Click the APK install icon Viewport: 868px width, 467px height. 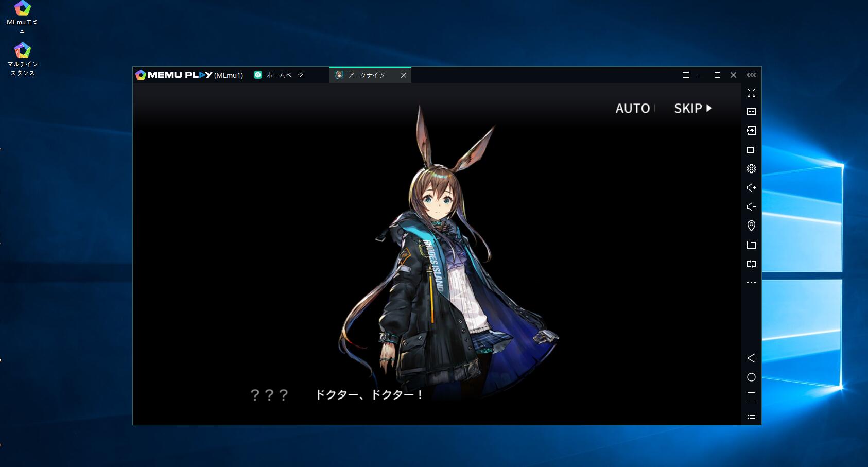pos(751,131)
